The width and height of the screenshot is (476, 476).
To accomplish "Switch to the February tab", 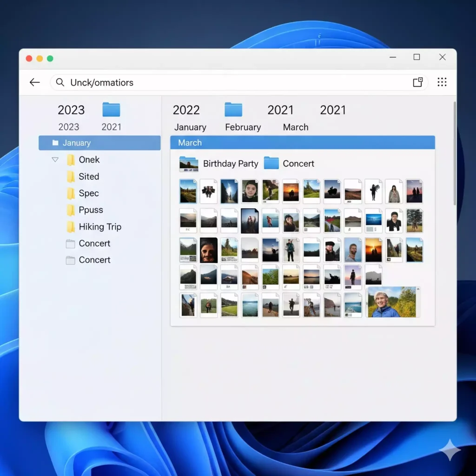I will [x=243, y=127].
